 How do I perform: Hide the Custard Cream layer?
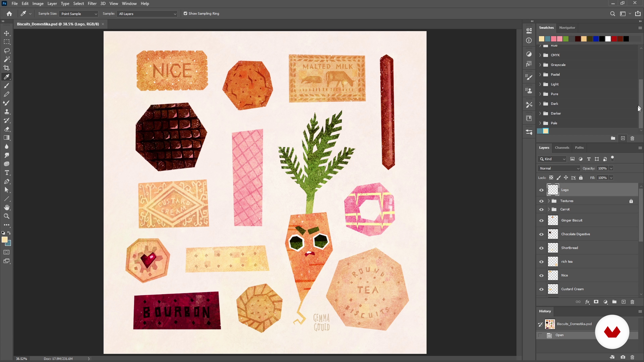(x=542, y=289)
